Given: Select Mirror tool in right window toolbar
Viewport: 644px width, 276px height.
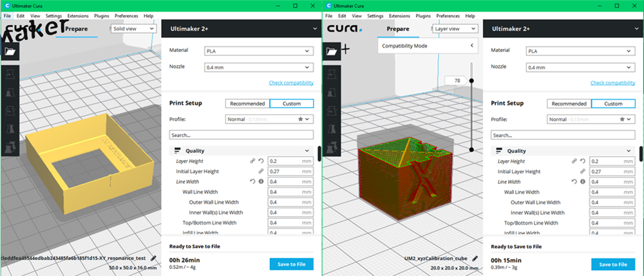Looking at the screenshot, I should [332, 129].
